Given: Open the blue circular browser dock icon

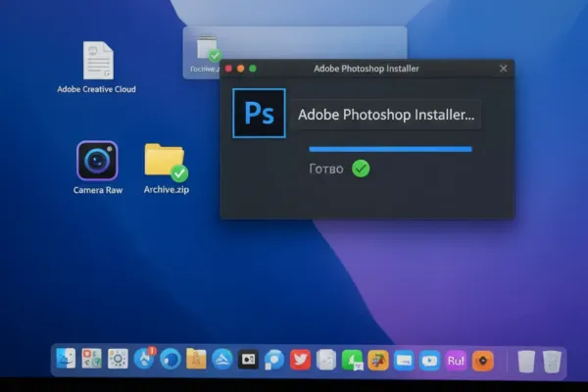Looking at the screenshot, I should click(171, 360).
